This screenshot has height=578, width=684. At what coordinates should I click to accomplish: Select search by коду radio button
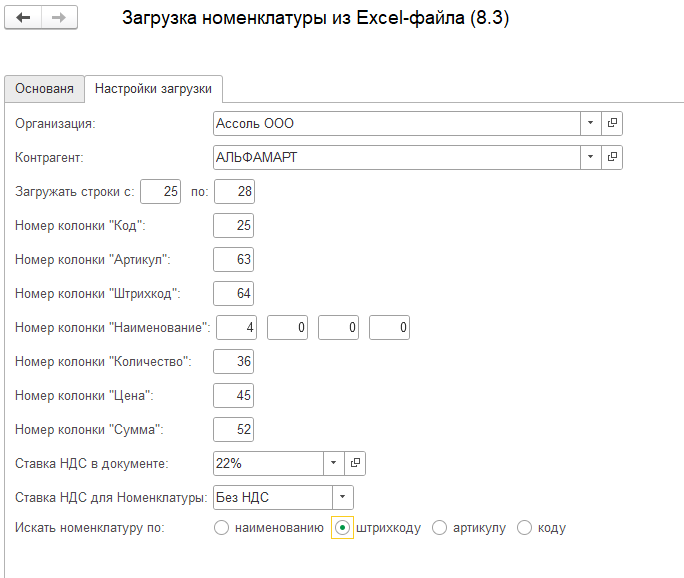(524, 528)
